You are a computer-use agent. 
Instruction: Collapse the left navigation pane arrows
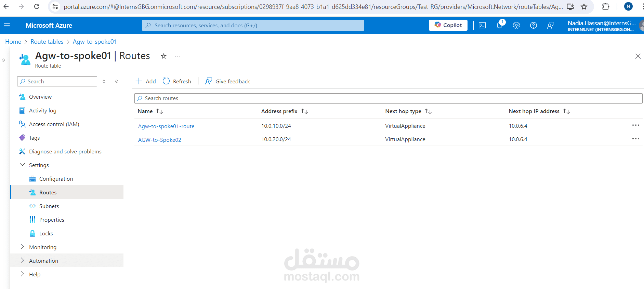click(x=117, y=81)
